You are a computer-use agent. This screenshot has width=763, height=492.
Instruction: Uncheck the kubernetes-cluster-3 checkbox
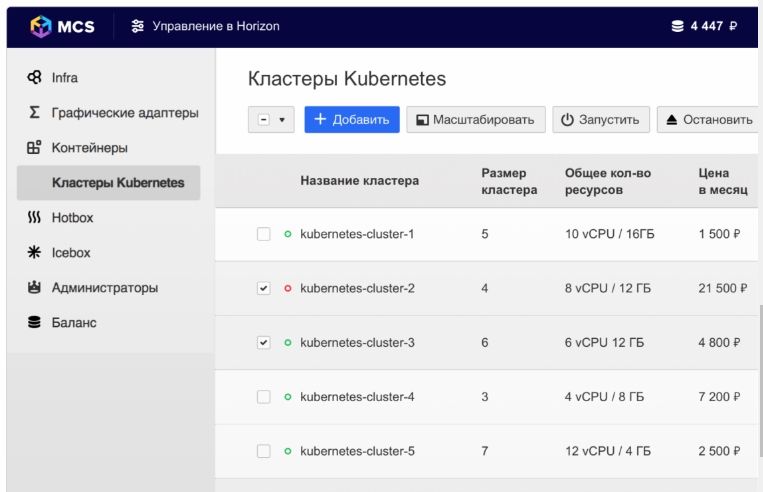point(263,343)
